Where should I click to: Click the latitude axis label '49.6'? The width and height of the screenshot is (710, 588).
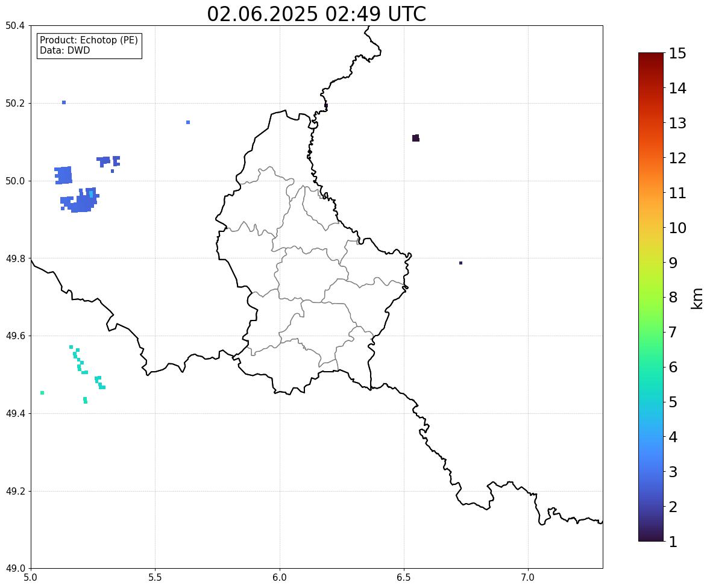[x=15, y=336]
